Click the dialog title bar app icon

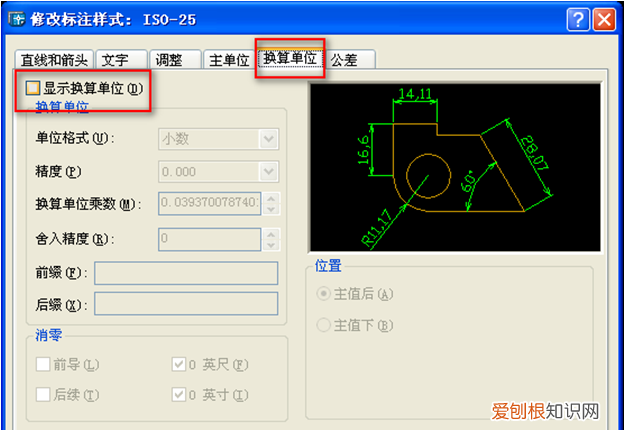tap(17, 20)
